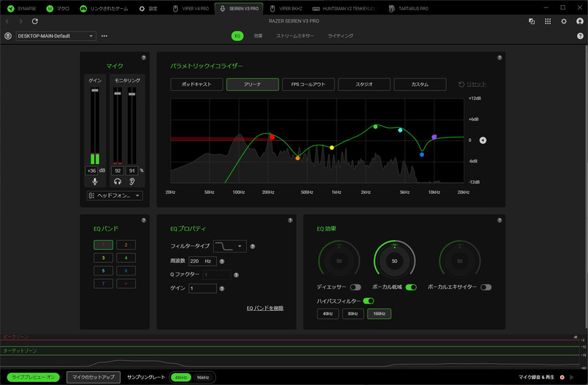Switch to the ストリームミキサー tab

[x=295, y=36]
